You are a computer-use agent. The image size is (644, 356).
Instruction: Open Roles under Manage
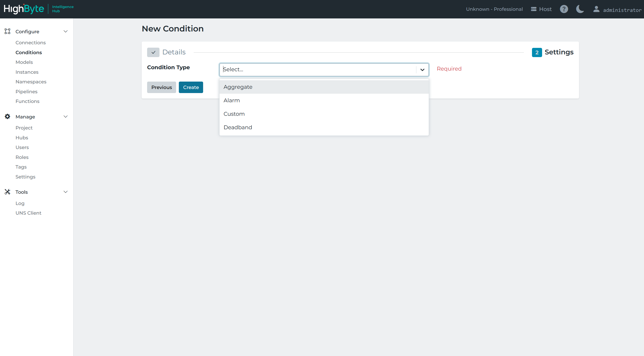(22, 157)
